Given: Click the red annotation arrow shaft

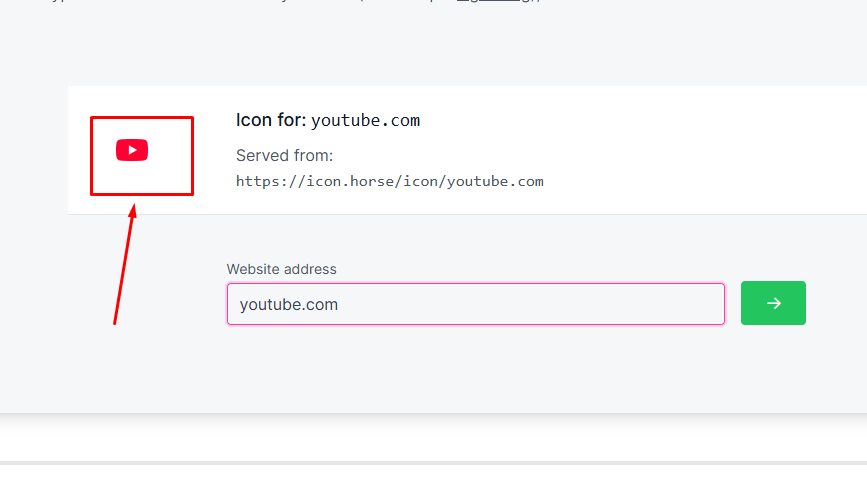Looking at the screenshot, I should tap(123, 271).
